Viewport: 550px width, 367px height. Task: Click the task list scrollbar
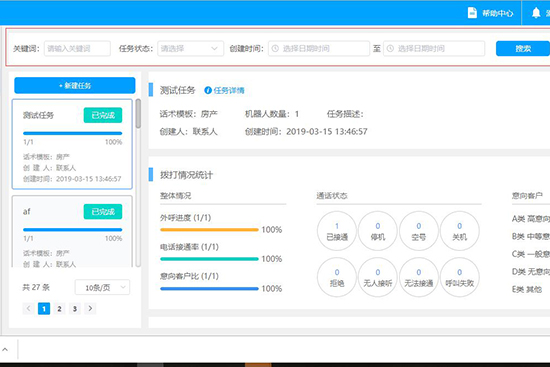(138, 113)
